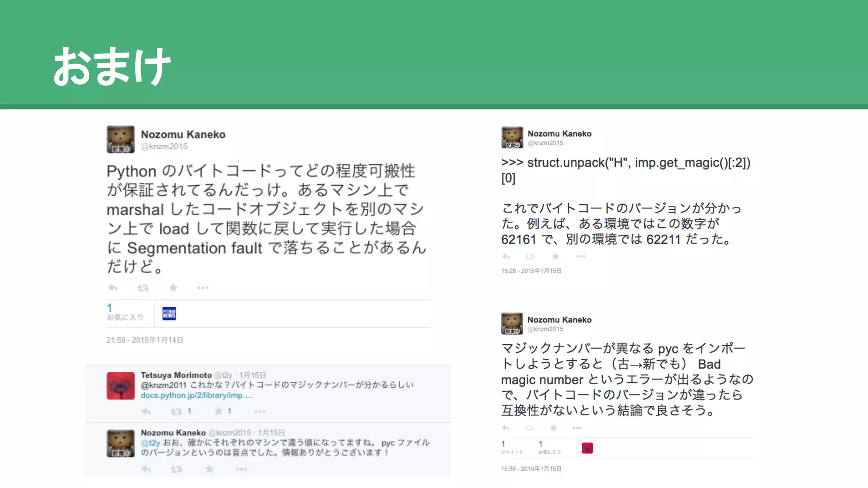
Task: Open the docs.python.jp/2/library/imp link
Action: [x=197, y=395]
